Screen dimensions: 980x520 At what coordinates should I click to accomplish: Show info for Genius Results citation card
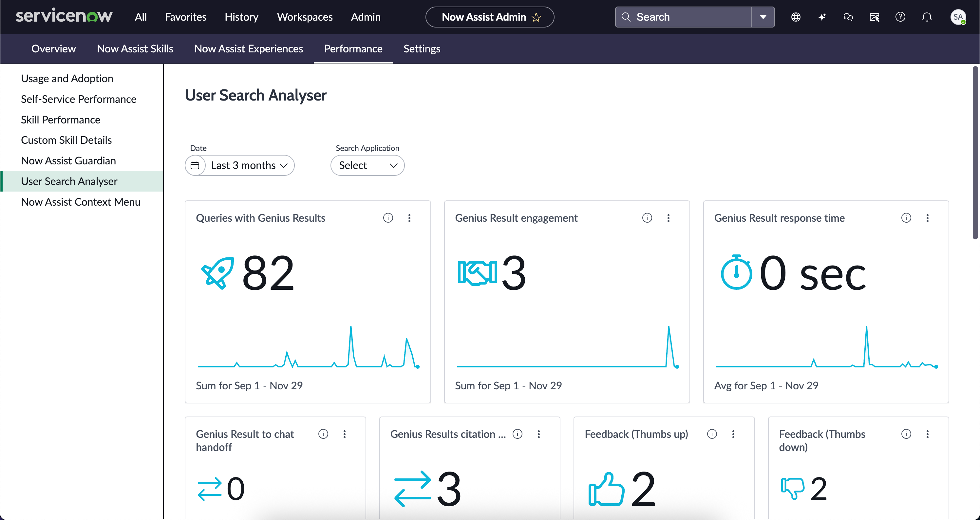tap(518, 434)
